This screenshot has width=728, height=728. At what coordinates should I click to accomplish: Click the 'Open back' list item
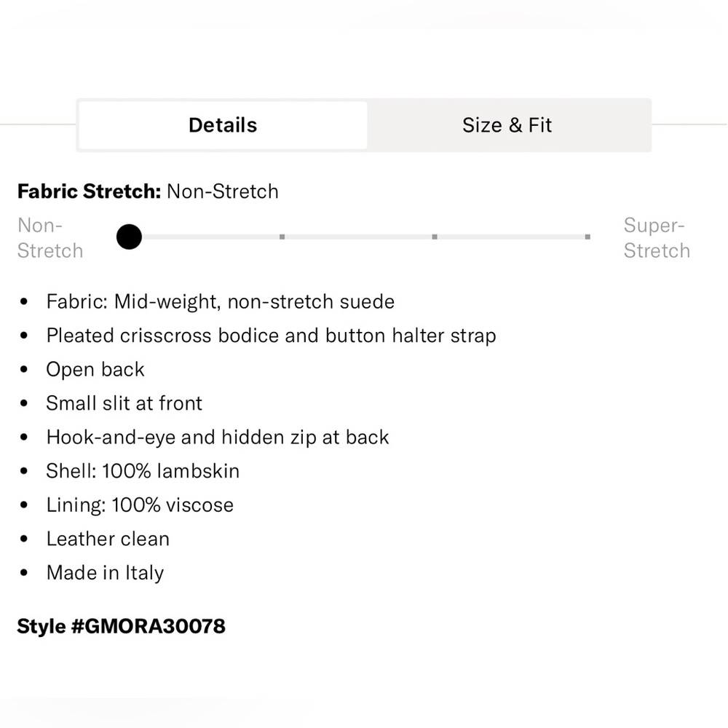tap(95, 370)
